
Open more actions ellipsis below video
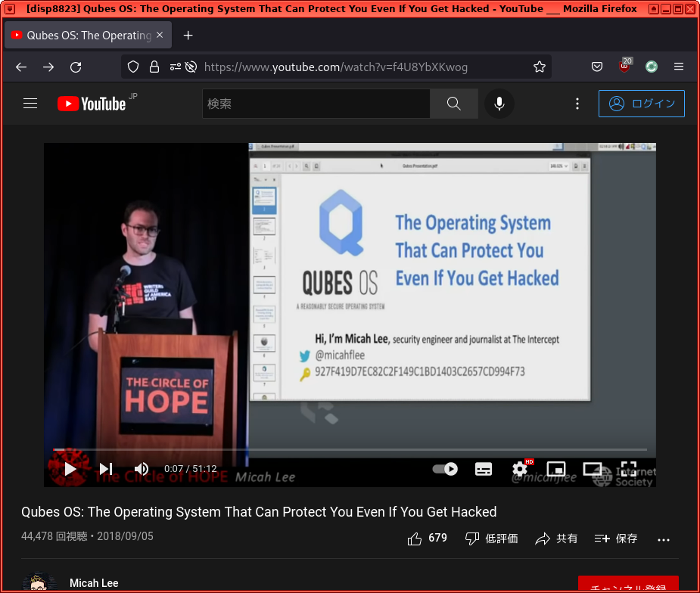[x=664, y=539]
